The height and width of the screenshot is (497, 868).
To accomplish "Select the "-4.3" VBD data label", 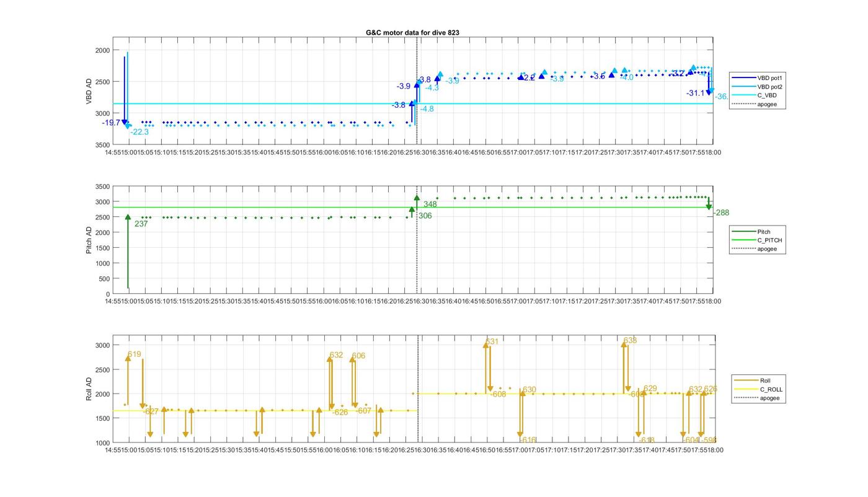I will 432,88.
